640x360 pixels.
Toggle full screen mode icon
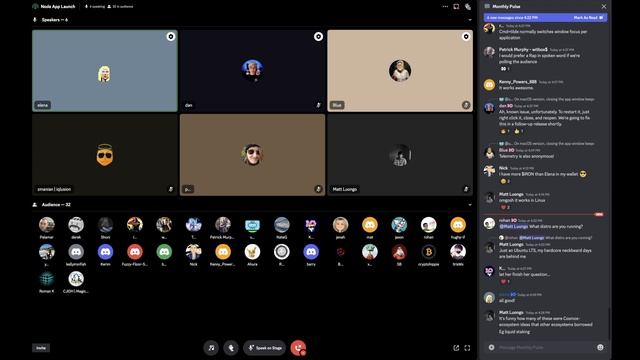coord(467,348)
